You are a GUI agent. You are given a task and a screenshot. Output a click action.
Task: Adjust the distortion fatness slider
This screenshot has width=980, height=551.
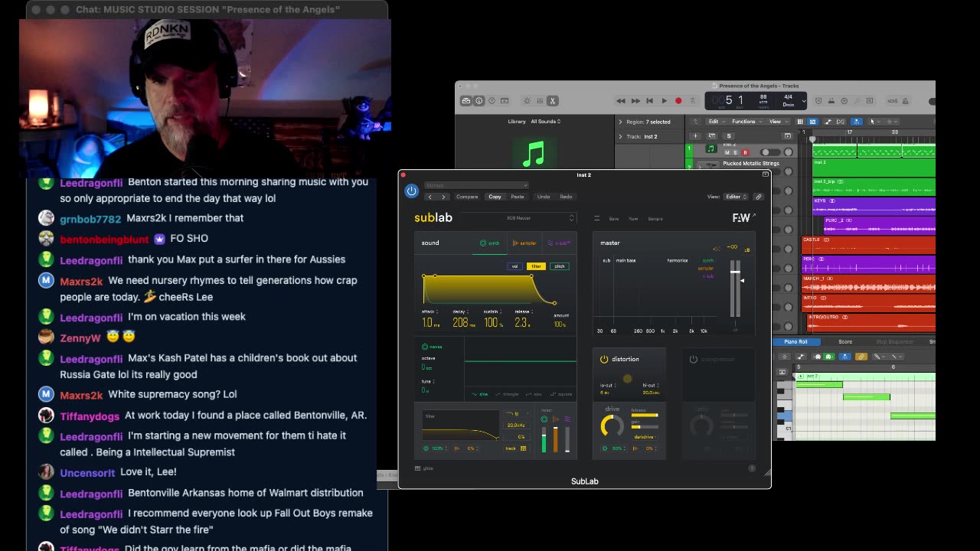[645, 416]
